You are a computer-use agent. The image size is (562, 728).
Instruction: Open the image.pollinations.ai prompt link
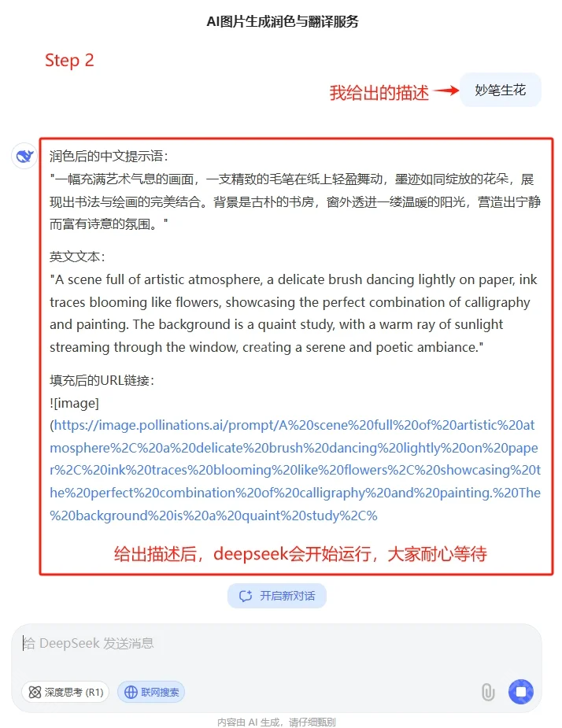(x=295, y=471)
